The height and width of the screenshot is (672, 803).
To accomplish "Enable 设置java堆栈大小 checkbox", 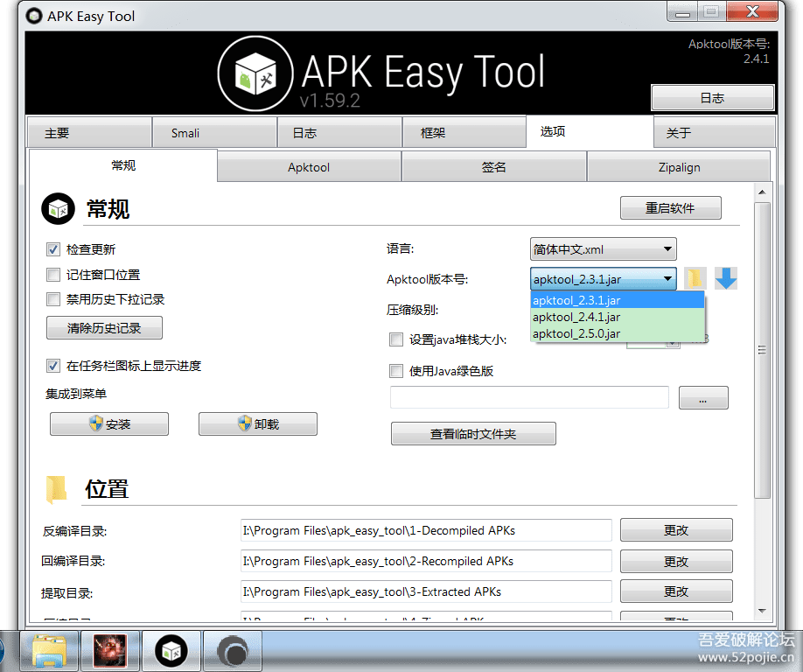I will pyautogui.click(x=396, y=339).
